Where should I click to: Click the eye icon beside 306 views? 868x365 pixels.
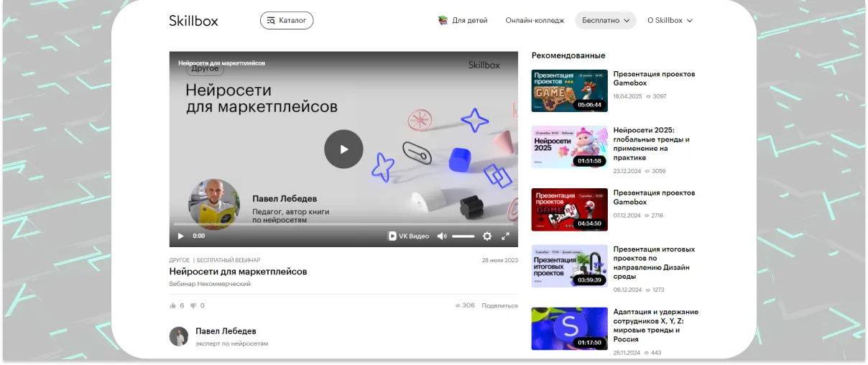click(x=458, y=305)
